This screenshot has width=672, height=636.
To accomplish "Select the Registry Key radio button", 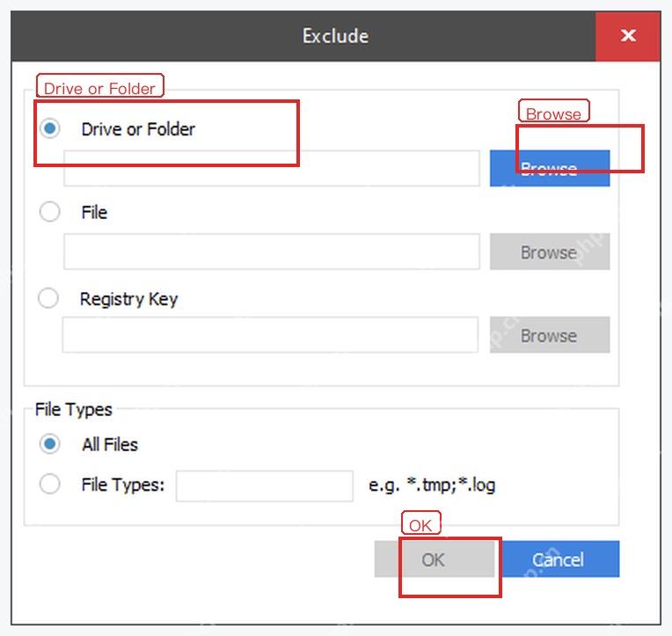I will click(x=48, y=298).
